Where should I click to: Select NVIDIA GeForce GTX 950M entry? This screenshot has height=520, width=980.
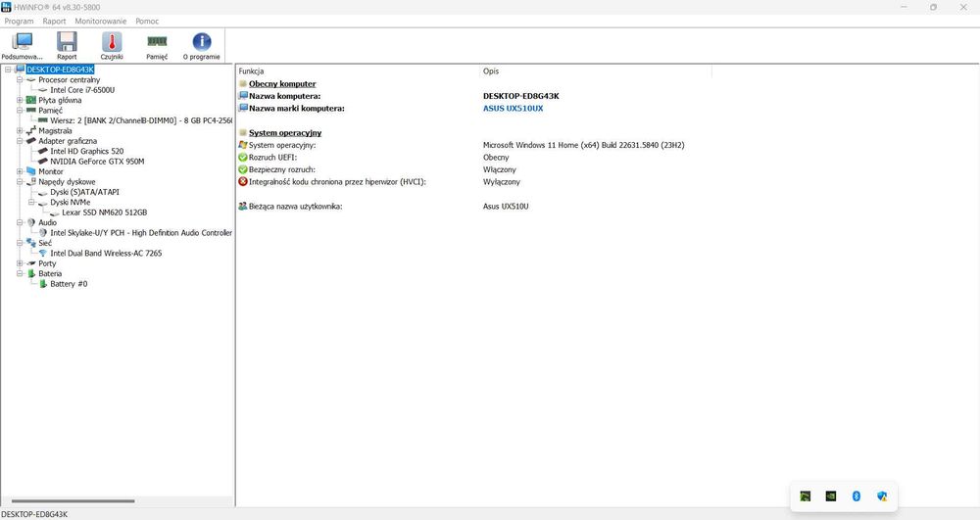(97, 161)
